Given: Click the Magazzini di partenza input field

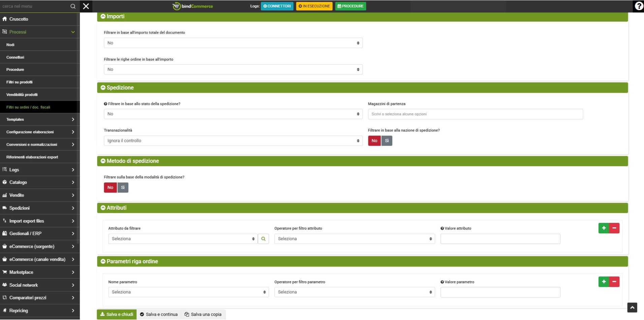Looking at the screenshot, I should pos(475,114).
